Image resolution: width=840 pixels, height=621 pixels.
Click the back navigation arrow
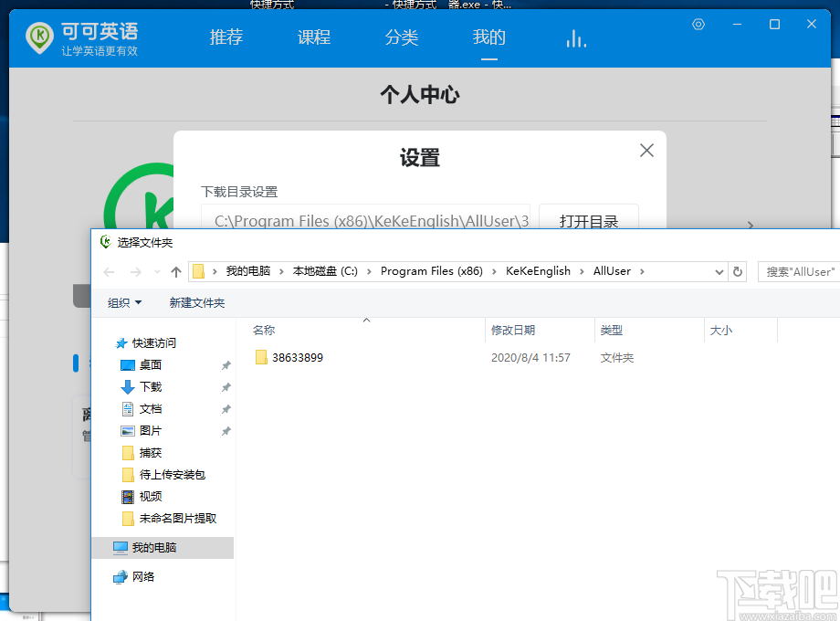pos(108,271)
